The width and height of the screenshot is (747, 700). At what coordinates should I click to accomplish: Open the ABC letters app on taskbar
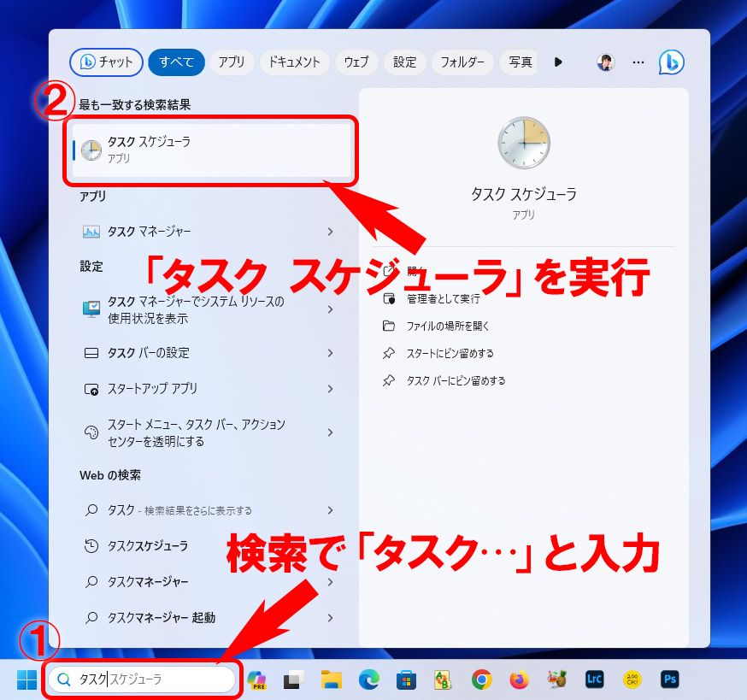click(443, 679)
